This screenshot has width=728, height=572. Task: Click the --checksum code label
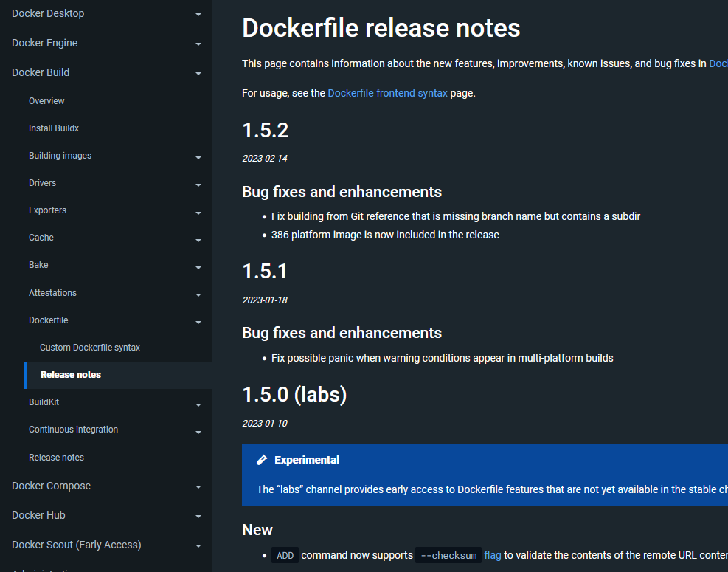pyautogui.click(x=448, y=556)
